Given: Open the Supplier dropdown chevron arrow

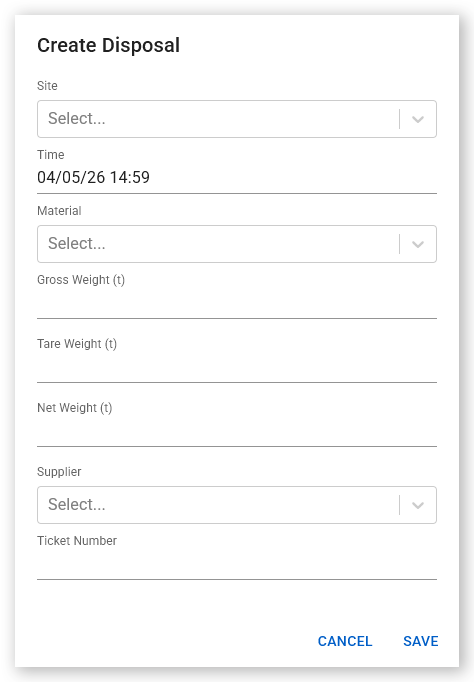Looking at the screenshot, I should coord(417,505).
